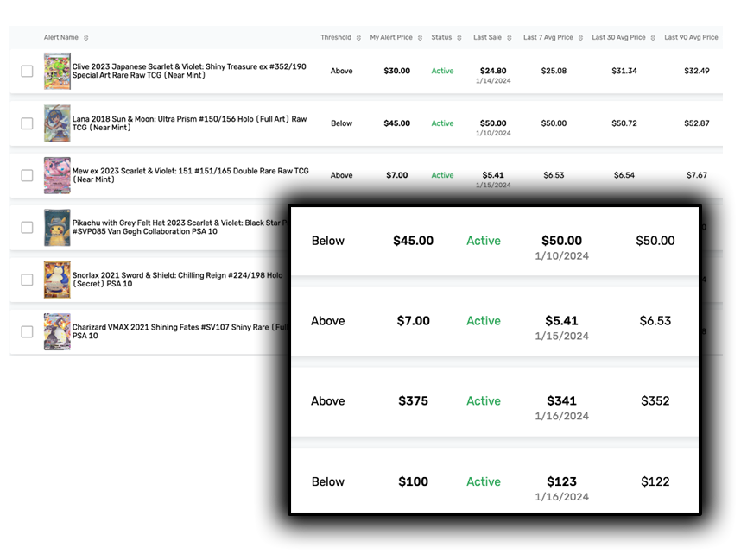
Task: Open the Mew ex card thumbnail
Action: tap(57, 176)
